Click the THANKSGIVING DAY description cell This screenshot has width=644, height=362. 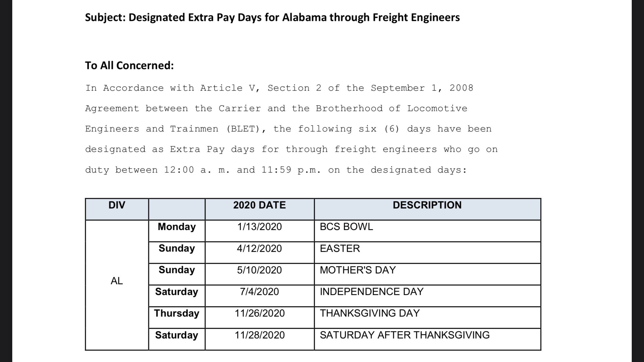click(428, 317)
